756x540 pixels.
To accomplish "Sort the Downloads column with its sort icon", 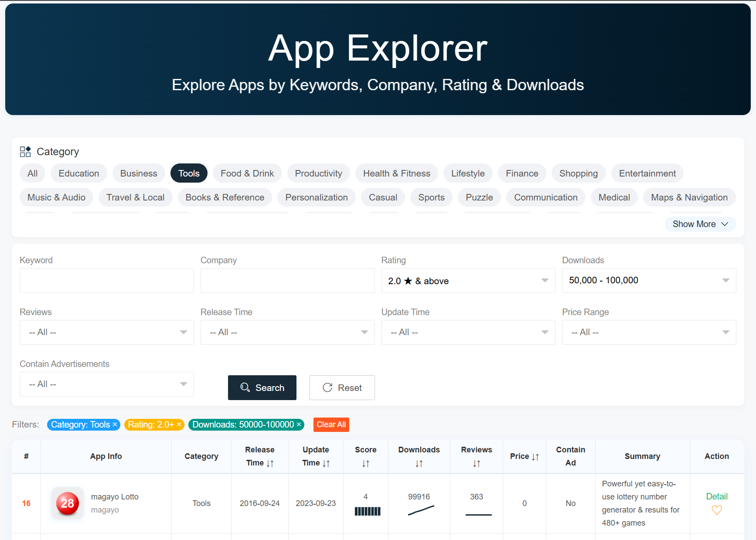I will coord(419,463).
